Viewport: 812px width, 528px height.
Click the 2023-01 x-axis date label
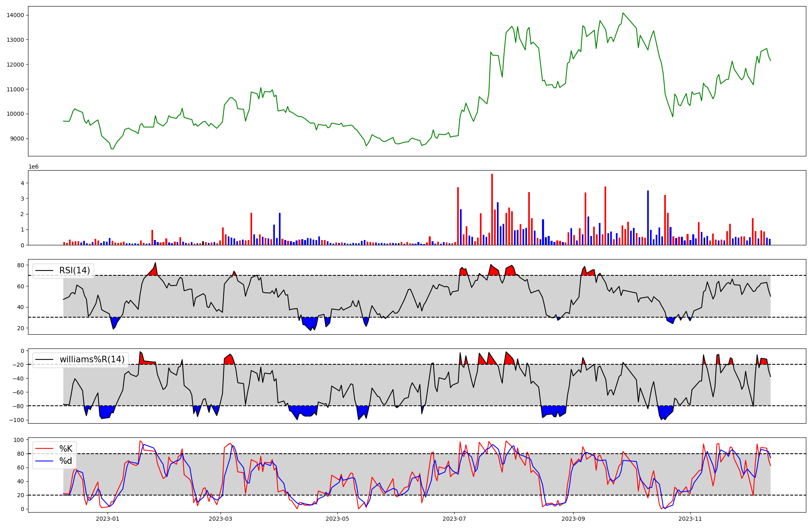coord(108,519)
